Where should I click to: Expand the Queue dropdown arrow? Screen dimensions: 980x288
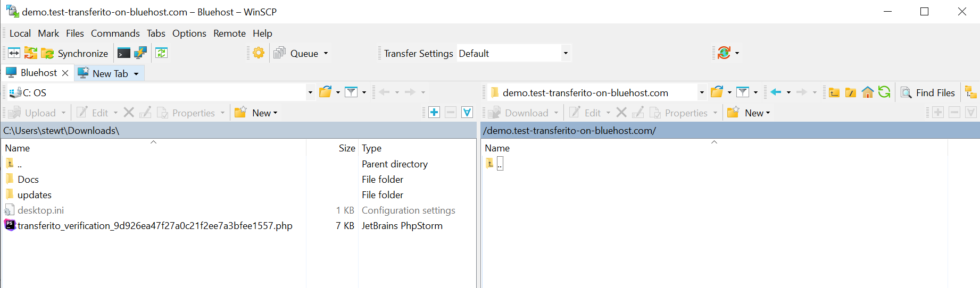326,53
